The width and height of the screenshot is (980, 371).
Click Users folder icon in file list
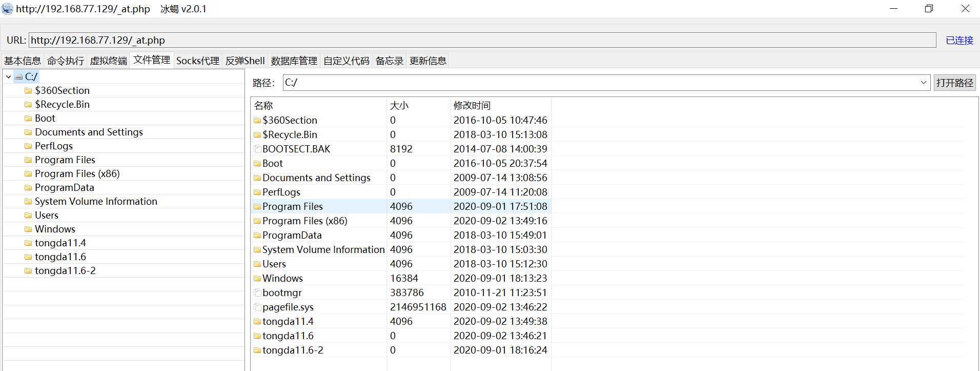point(257,264)
